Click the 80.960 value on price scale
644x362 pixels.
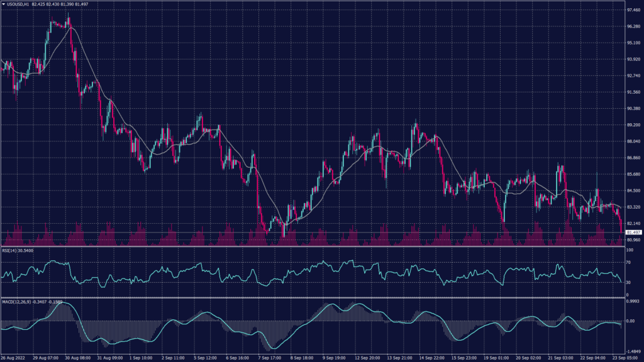633,239
